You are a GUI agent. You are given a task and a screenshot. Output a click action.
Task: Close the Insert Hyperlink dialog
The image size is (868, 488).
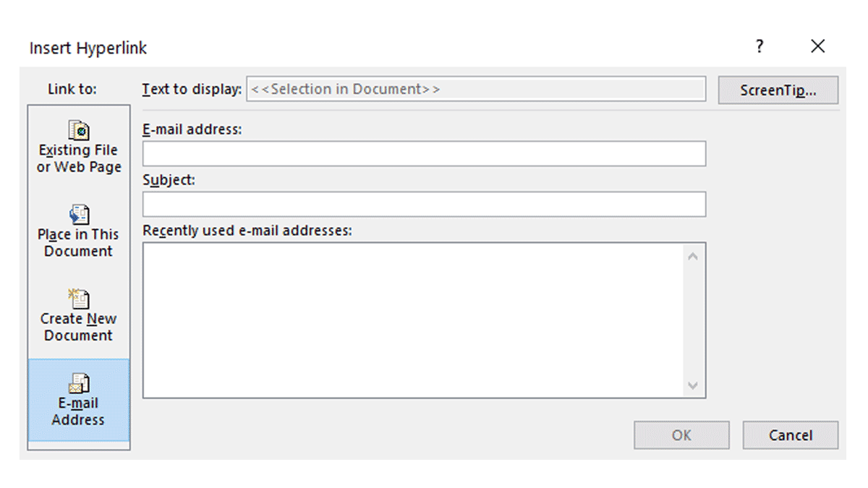[x=817, y=47]
